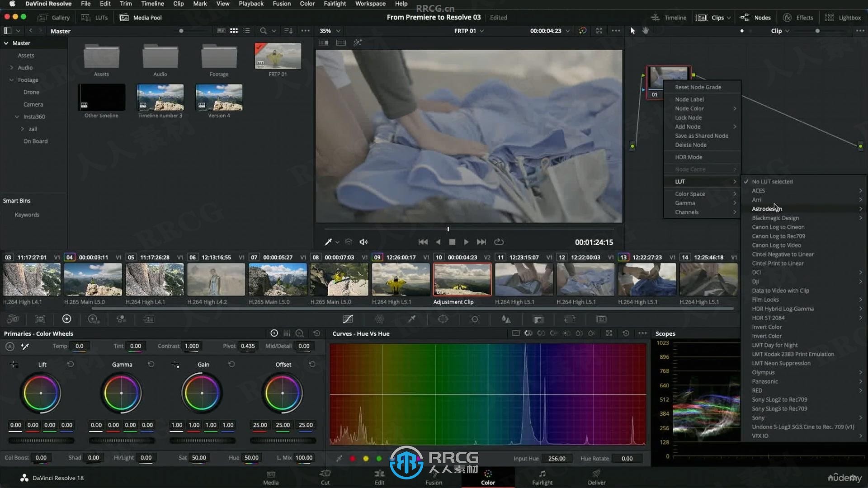Select the On Board bin

[x=35, y=141]
